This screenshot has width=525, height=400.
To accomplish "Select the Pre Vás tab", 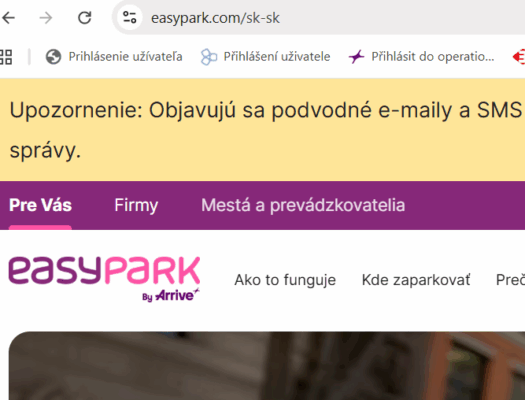I will coord(40,205).
